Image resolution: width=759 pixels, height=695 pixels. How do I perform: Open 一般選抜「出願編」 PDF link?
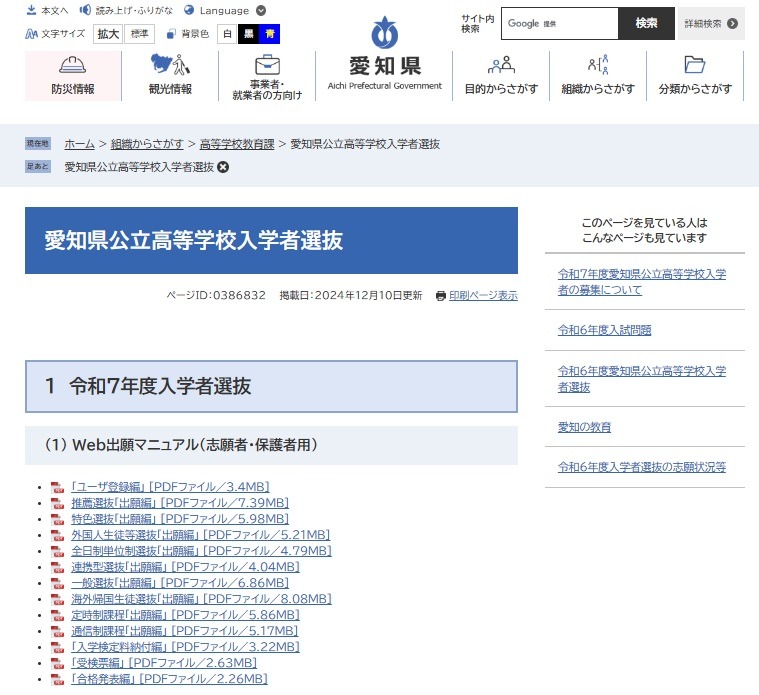(180, 583)
